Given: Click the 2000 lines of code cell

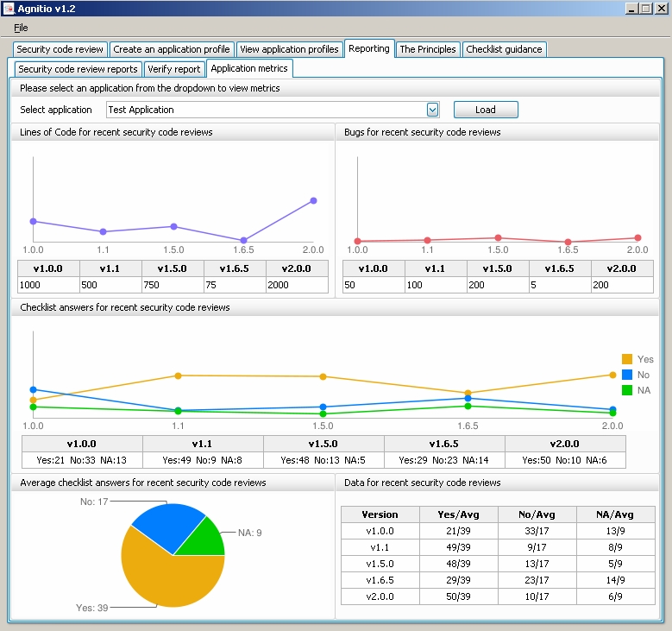Looking at the screenshot, I should (297, 285).
